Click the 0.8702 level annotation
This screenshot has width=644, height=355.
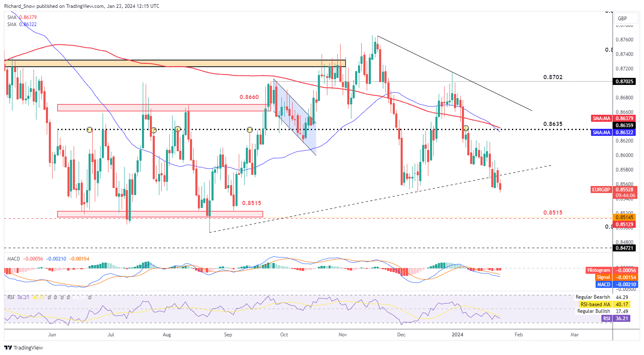tap(553, 77)
